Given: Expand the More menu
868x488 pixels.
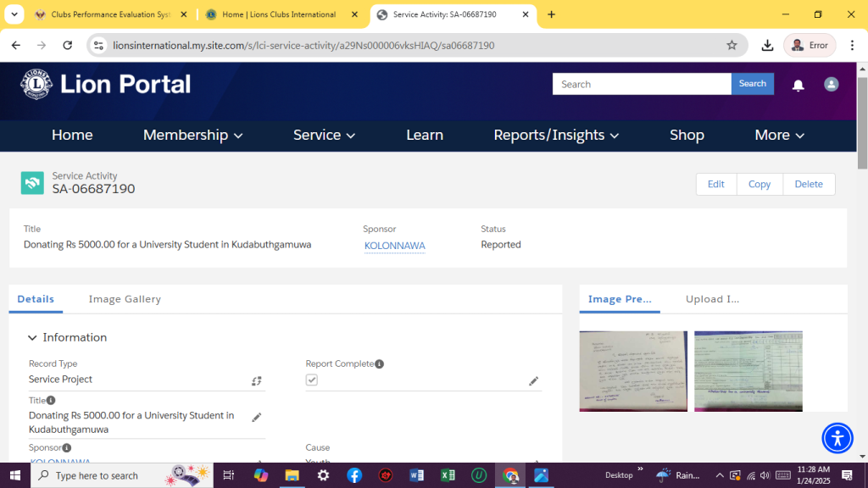Looking at the screenshot, I should (779, 135).
